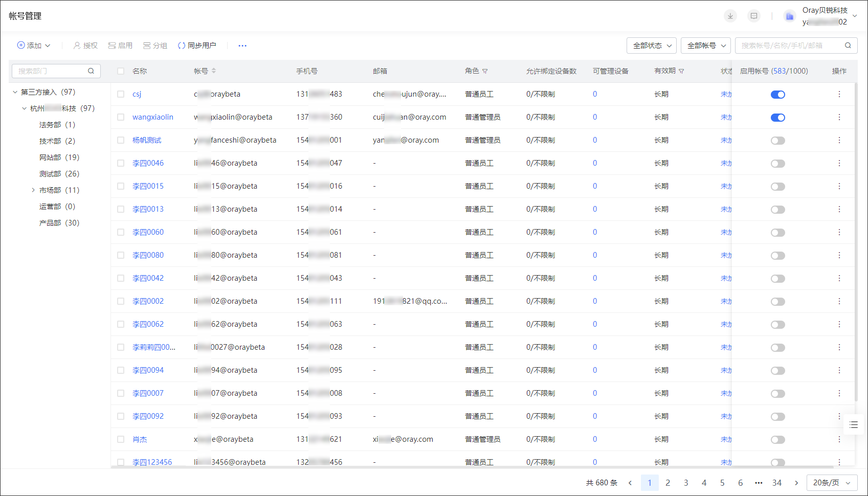Open the more options ellipsis in the toolbar
Image resolution: width=868 pixels, height=496 pixels.
coord(242,46)
